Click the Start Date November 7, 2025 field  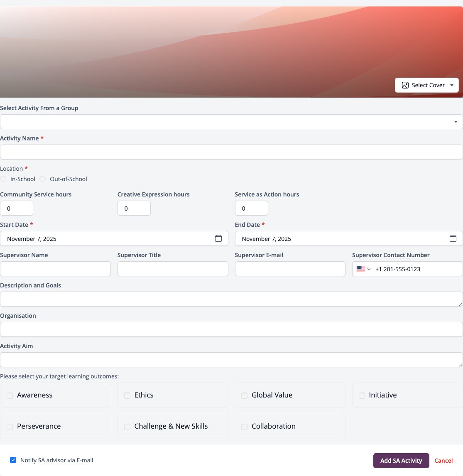tap(114, 238)
